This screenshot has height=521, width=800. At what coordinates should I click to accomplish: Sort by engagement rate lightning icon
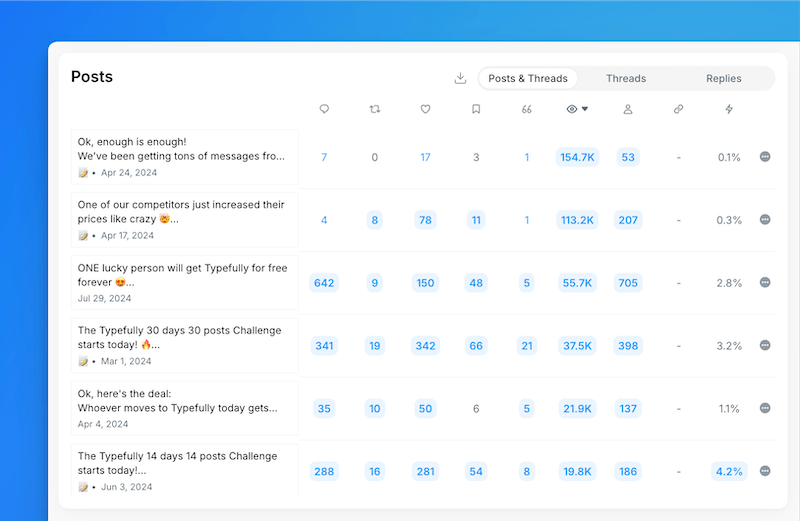(x=729, y=109)
